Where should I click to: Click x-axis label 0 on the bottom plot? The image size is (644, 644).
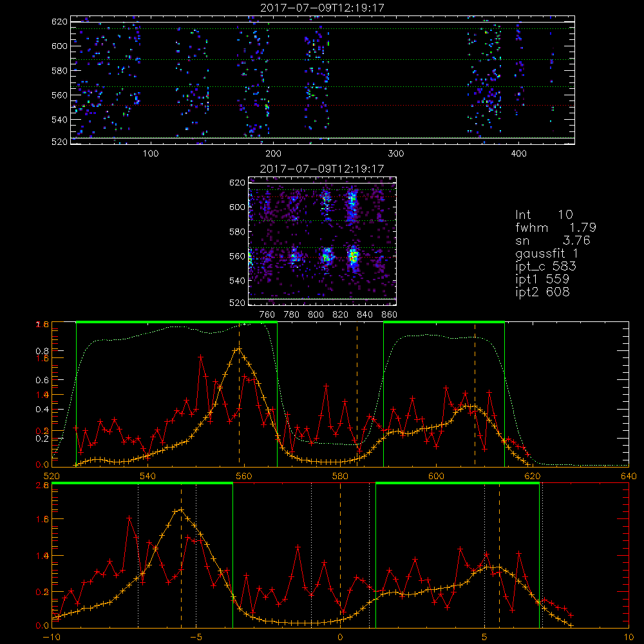tap(340, 638)
